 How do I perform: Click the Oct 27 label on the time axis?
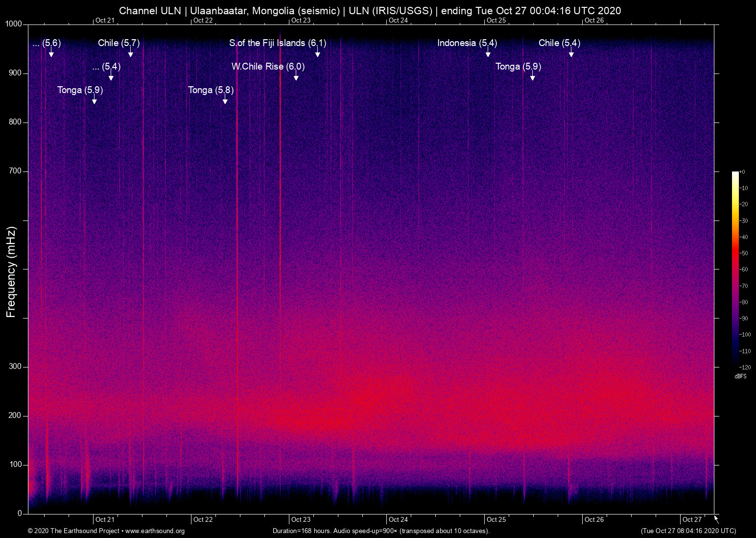pyautogui.click(x=691, y=519)
